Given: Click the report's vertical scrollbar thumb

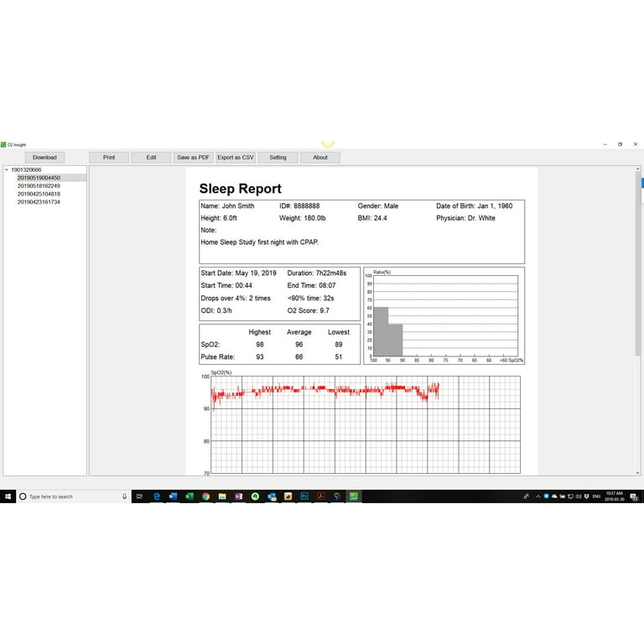Looking at the screenshot, I should (637, 263).
